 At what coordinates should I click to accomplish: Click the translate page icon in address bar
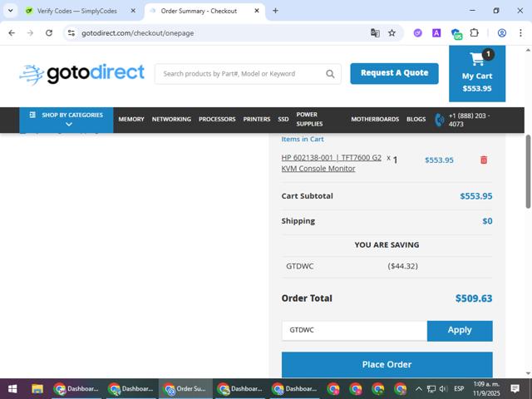click(x=375, y=33)
